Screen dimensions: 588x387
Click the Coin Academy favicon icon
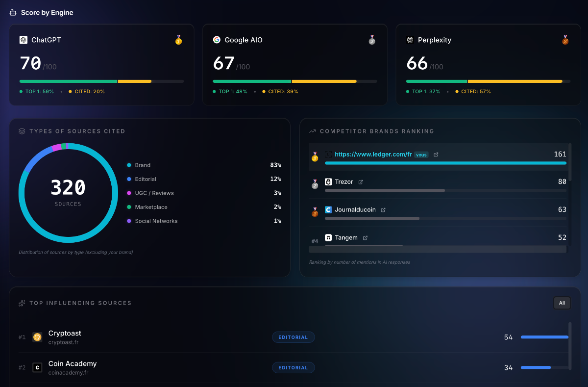tap(37, 367)
